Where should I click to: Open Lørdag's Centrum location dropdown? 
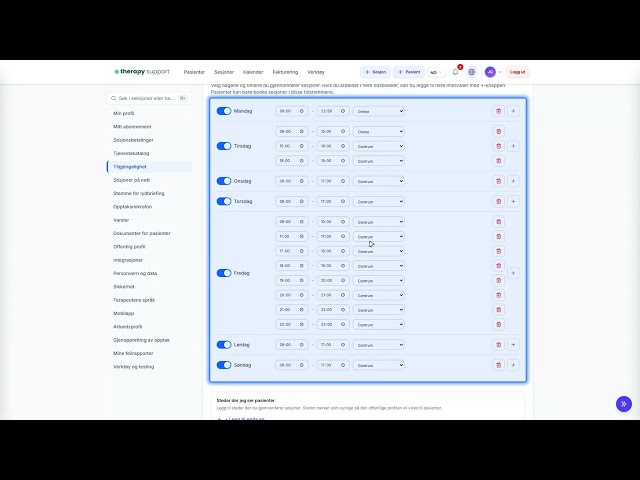(x=379, y=344)
